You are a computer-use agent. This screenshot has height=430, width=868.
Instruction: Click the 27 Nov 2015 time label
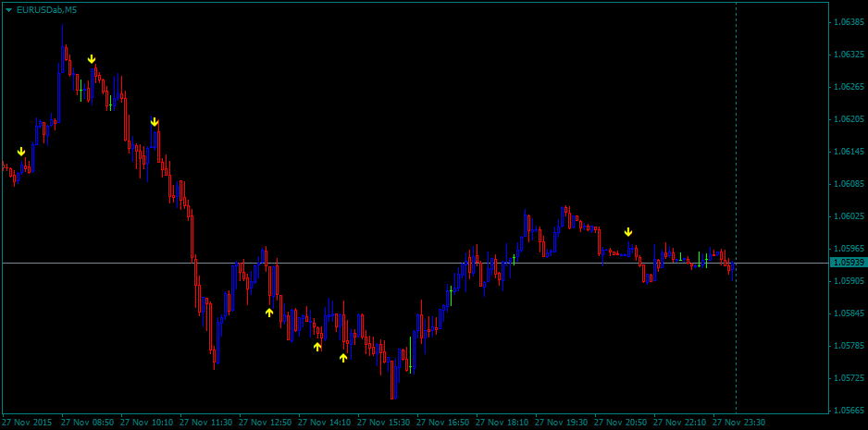point(27,423)
